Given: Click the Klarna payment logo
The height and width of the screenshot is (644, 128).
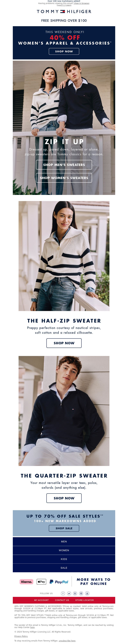Looking at the screenshot, I should point(26,582).
